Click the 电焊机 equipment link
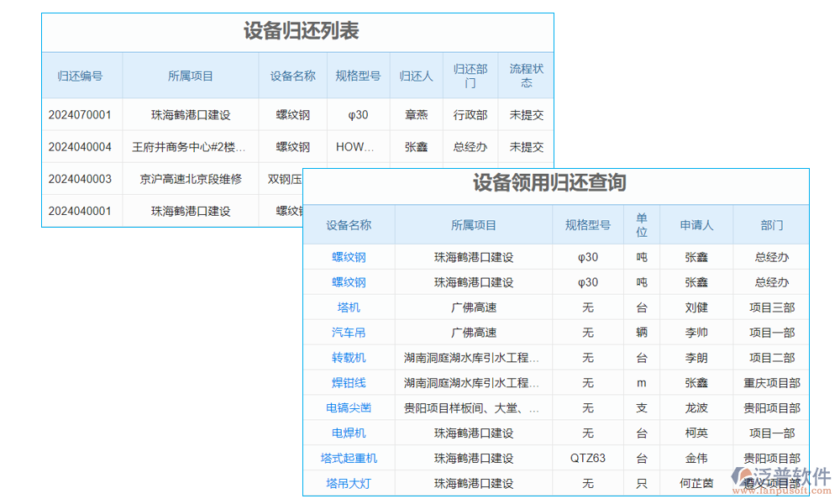840x504 pixels. [349, 433]
